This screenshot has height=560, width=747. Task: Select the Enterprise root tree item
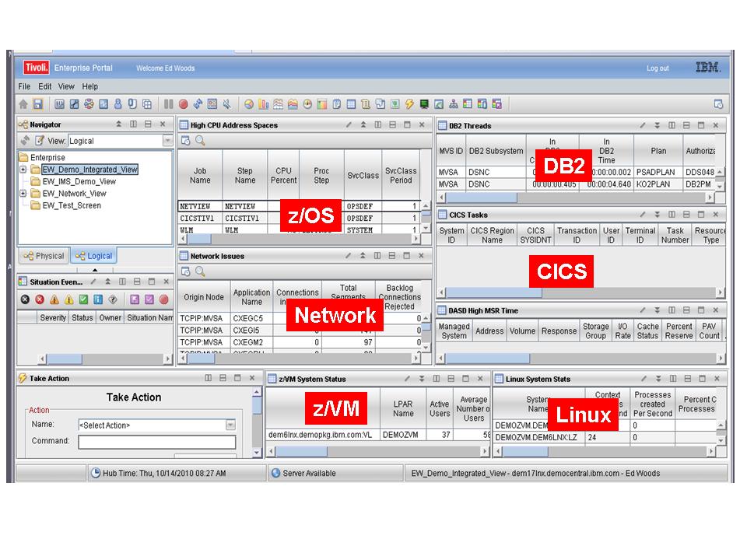tap(47, 157)
